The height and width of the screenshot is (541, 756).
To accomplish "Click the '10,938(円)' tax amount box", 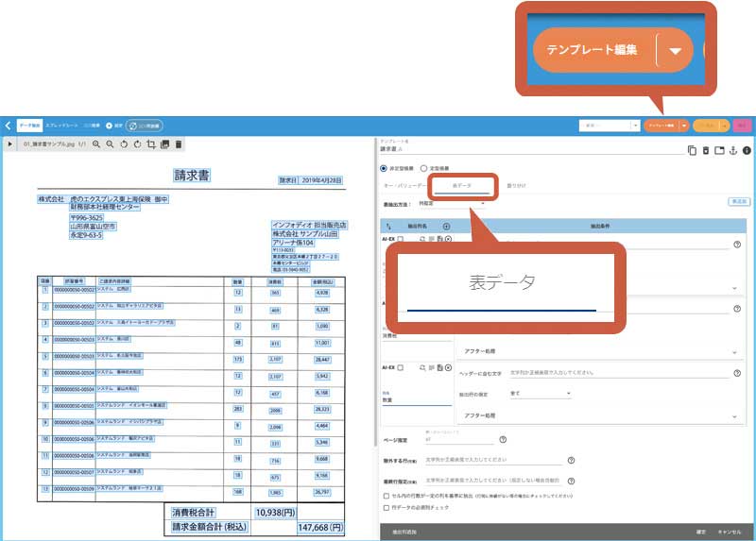I will (275, 513).
